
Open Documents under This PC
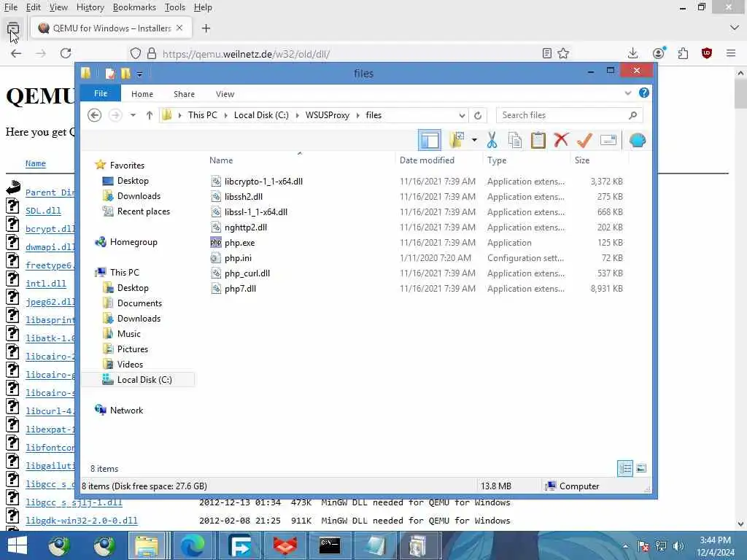point(139,303)
